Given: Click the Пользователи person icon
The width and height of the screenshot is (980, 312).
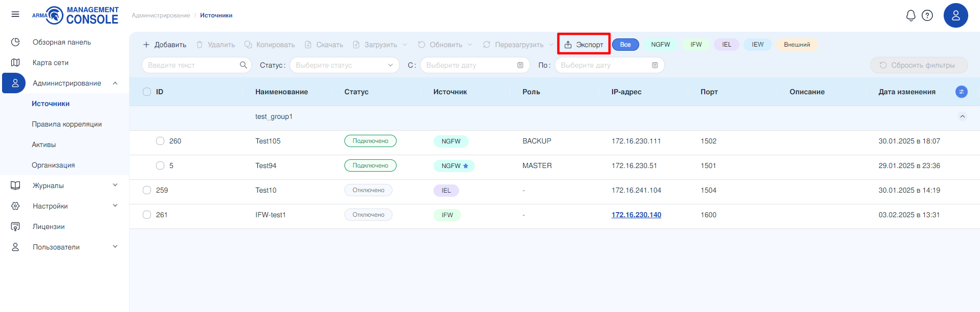Looking at the screenshot, I should pos(15,247).
